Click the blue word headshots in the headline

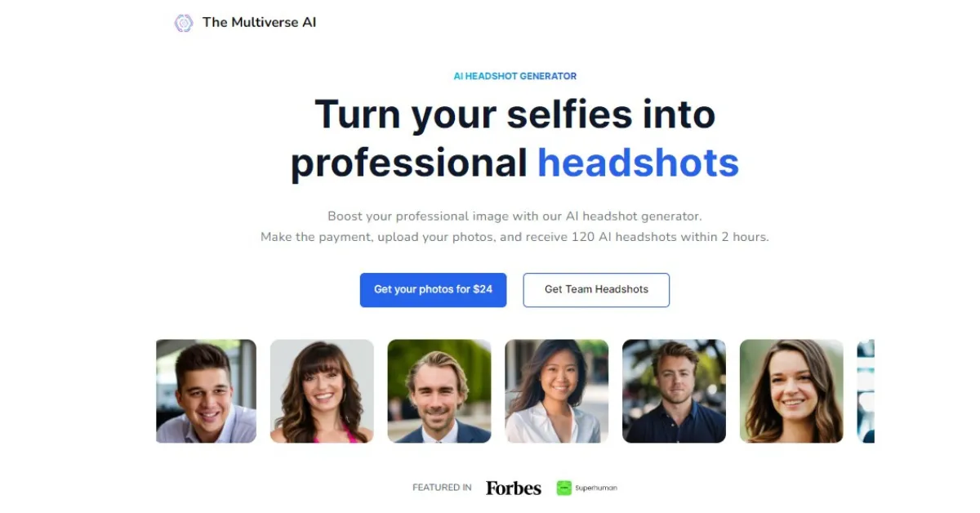(x=638, y=163)
